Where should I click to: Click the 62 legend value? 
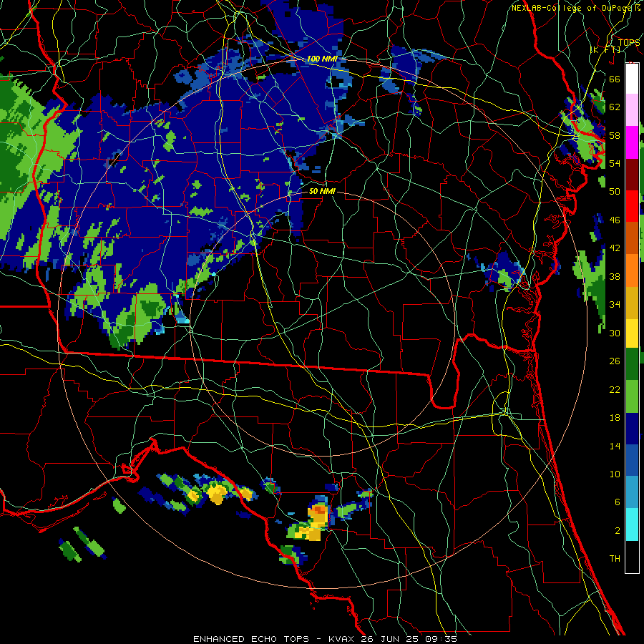click(x=615, y=107)
